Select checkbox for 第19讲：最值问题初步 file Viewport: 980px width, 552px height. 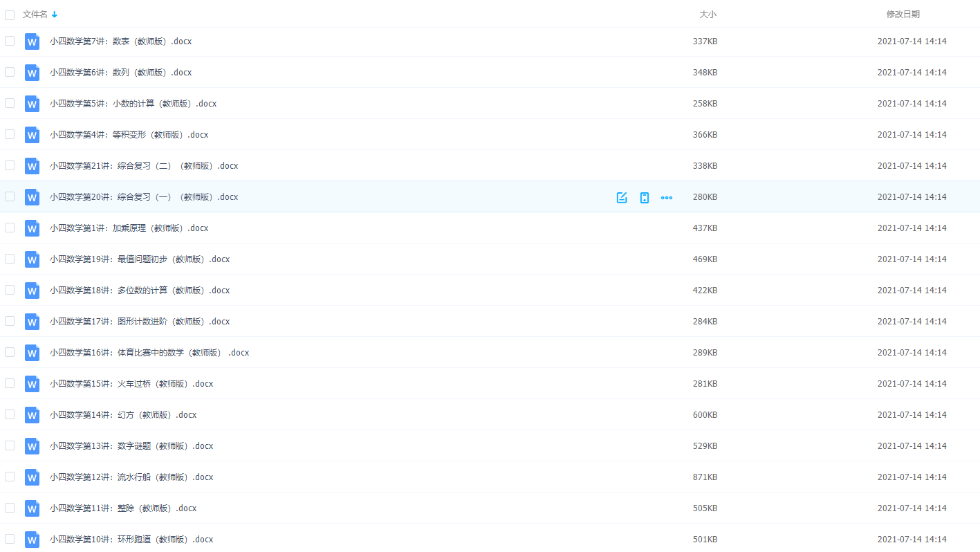[x=10, y=259]
